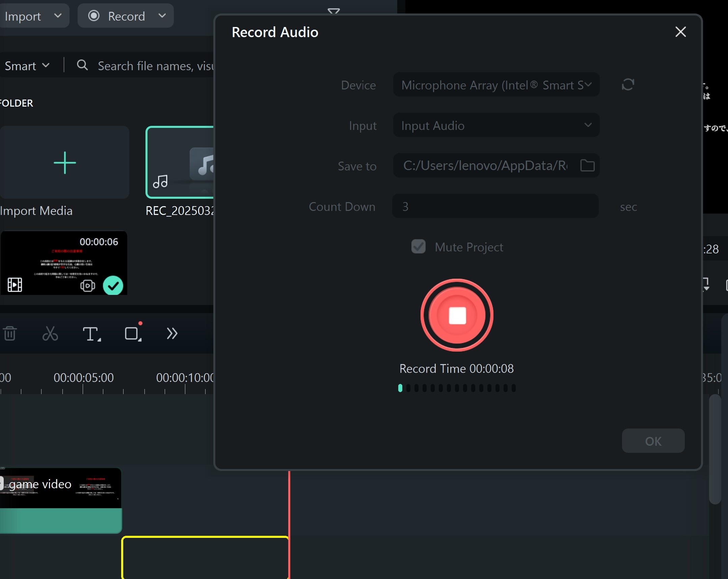Open the Record menu

pyautogui.click(x=126, y=16)
